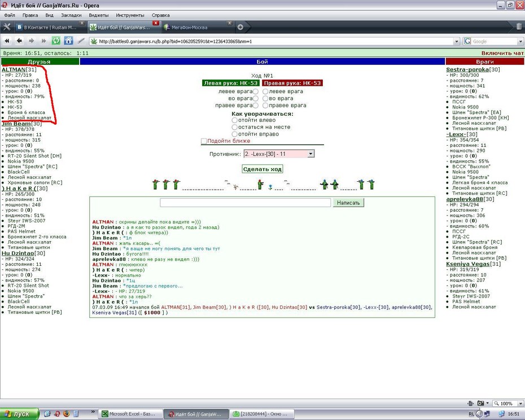Choose 'остаться на месте' dodge option
The width and height of the screenshot is (525, 420).
235,127
